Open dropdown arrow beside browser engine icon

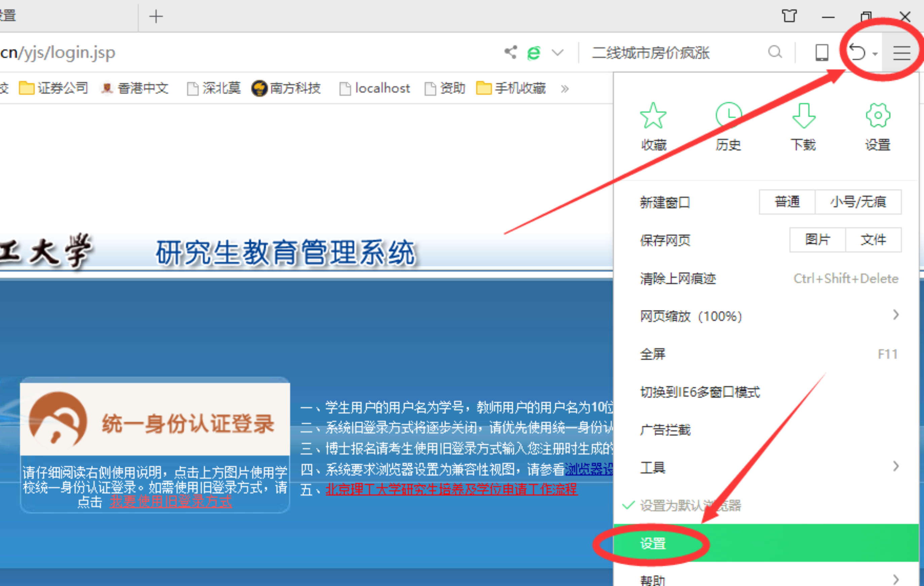(558, 53)
